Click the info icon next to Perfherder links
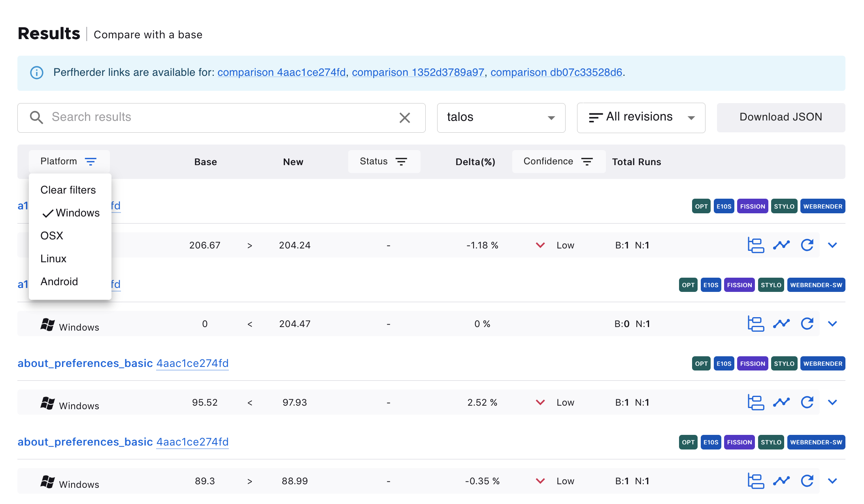This screenshot has width=864, height=504. (36, 73)
